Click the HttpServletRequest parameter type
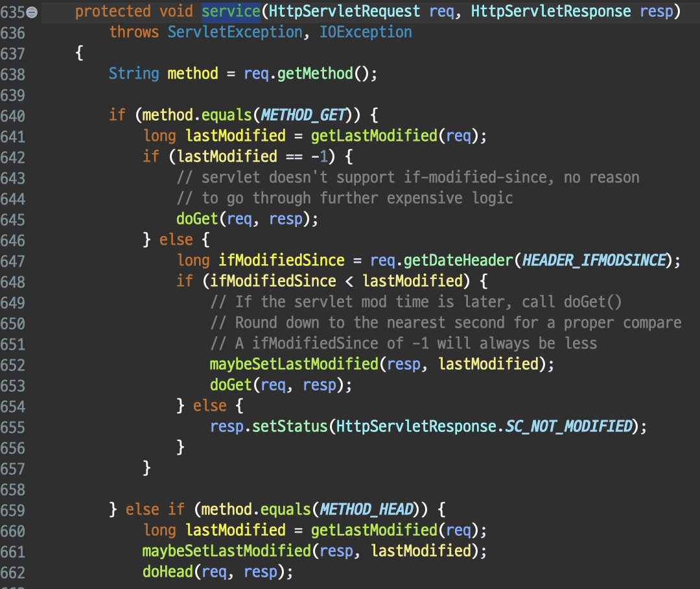Image resolution: width=700 pixels, height=589 pixels. point(344,11)
